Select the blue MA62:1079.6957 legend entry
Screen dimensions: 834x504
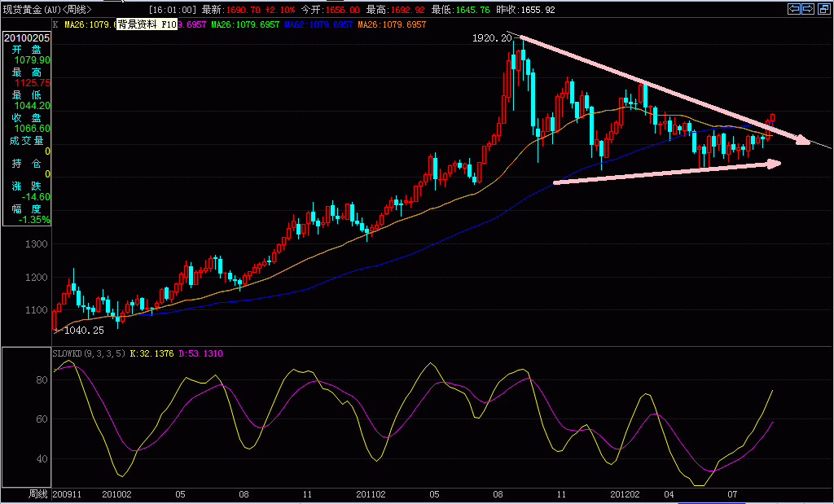click(x=318, y=24)
